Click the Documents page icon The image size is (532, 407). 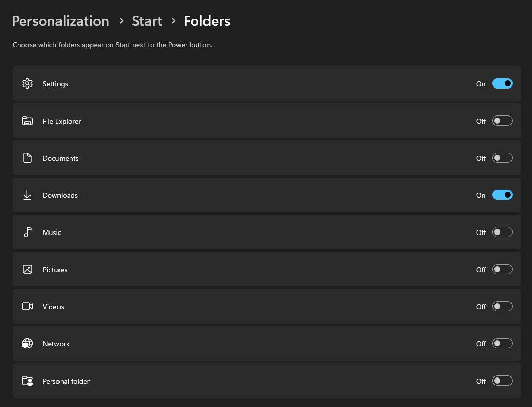coord(27,158)
